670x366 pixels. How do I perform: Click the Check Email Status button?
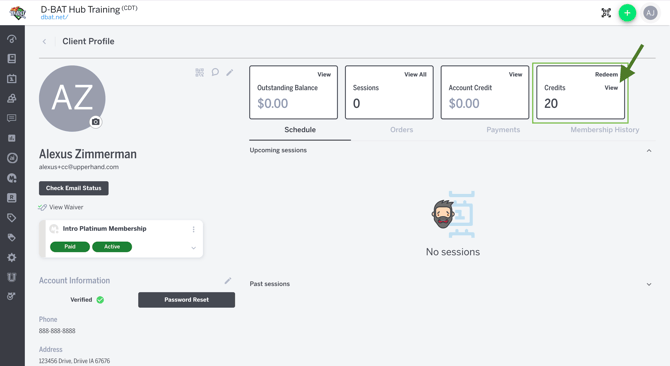coord(73,188)
